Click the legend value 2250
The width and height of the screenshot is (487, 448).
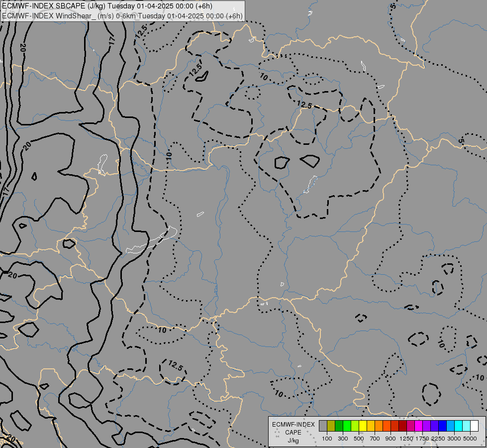pos(438,439)
